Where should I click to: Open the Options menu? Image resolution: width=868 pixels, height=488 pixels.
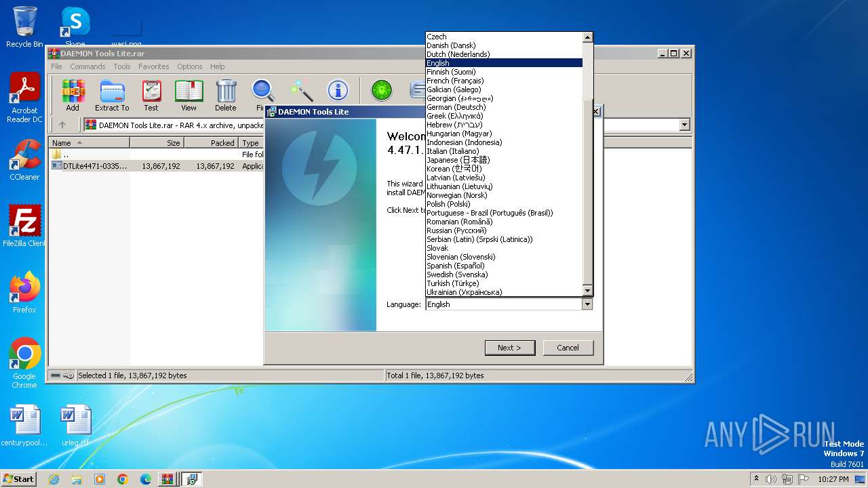[190, 66]
